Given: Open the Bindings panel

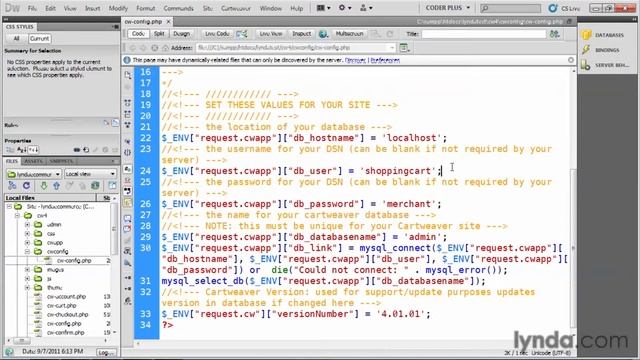Looking at the screenshot, I should [601, 50].
